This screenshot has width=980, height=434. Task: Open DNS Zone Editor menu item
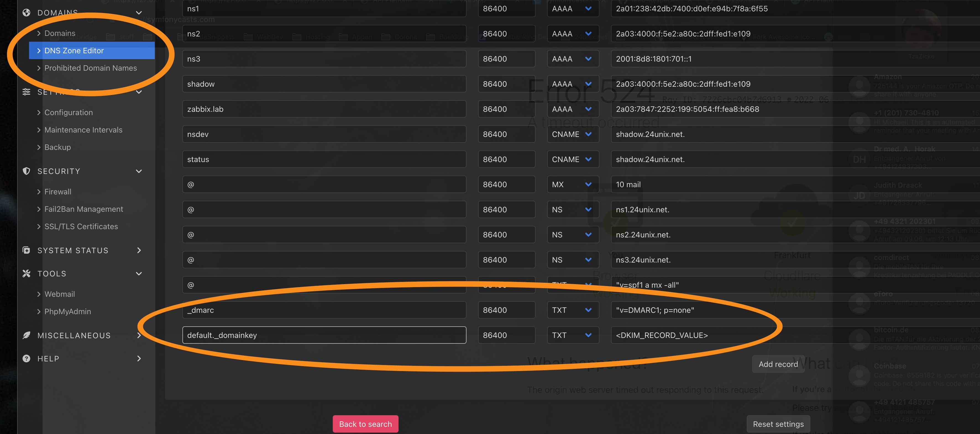pyautogui.click(x=74, y=51)
